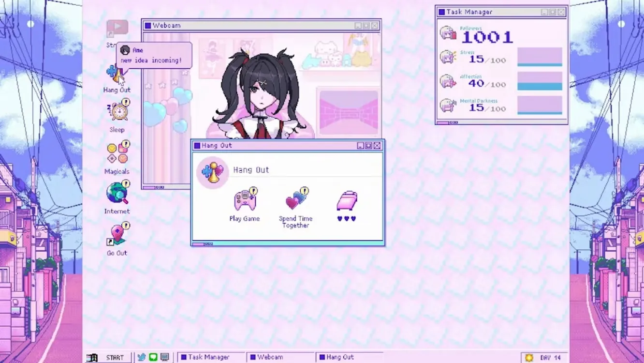Image resolution: width=644 pixels, height=363 pixels.
Task: Switch to Webcam taskbar tab
Action: [x=270, y=357]
